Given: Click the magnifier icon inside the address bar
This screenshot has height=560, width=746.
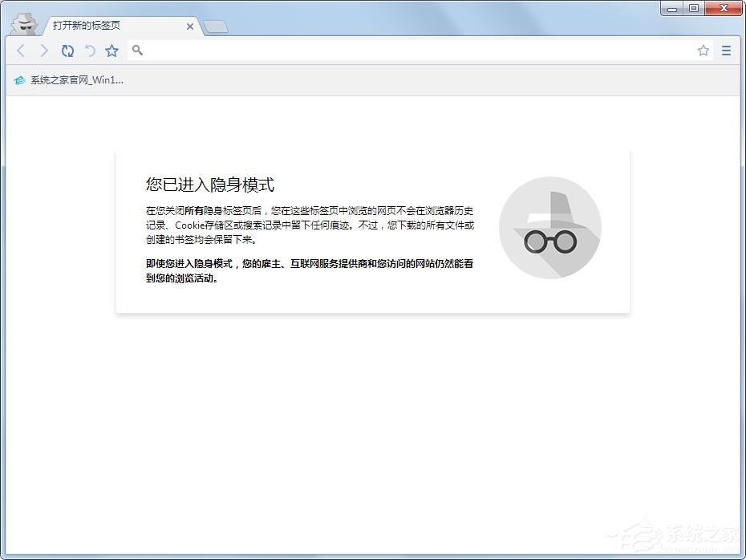Looking at the screenshot, I should [137, 51].
